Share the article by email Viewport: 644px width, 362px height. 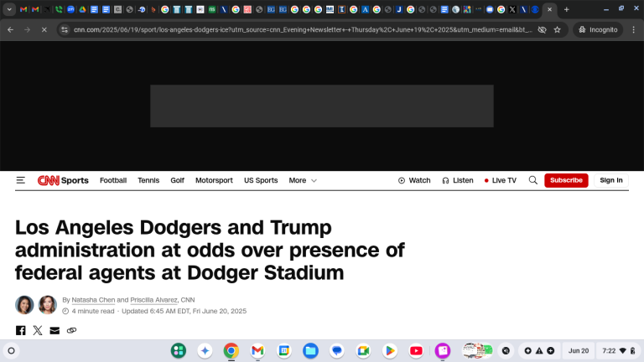55,330
